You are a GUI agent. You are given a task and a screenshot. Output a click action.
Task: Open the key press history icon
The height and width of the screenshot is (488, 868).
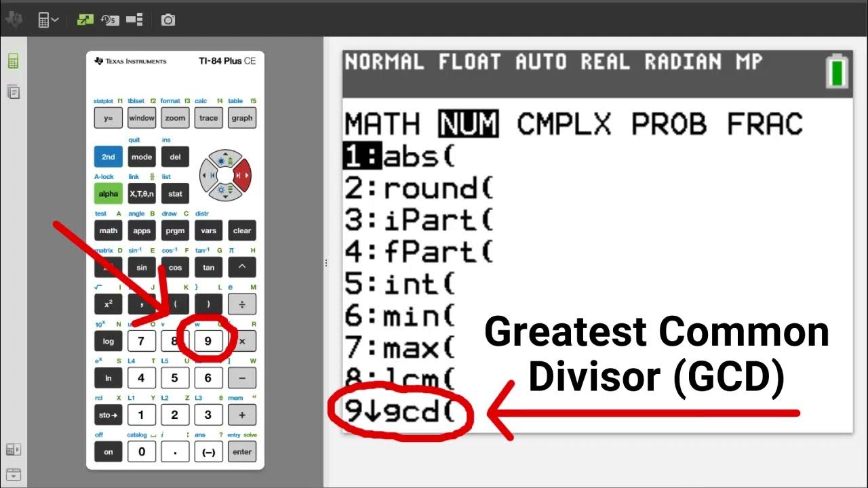tap(110, 20)
